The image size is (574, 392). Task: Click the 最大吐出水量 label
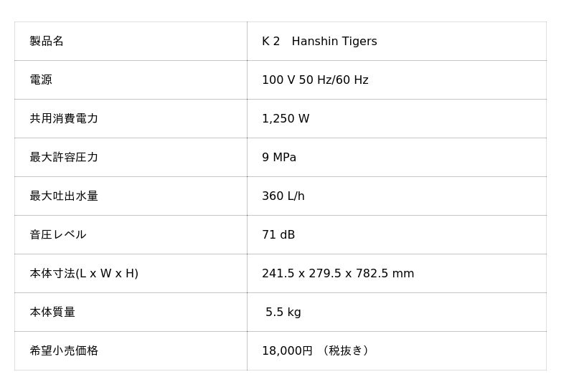[64, 196]
